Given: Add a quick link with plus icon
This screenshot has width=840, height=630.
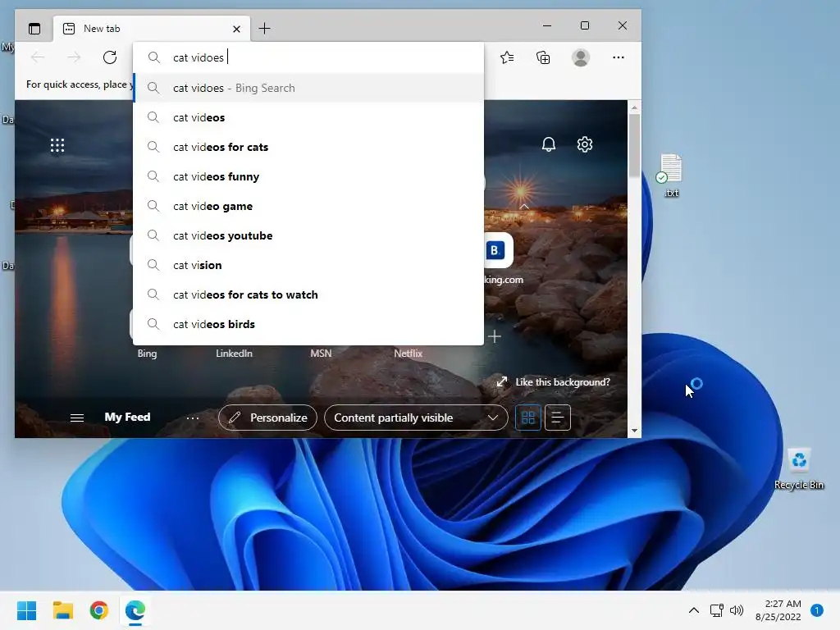Looking at the screenshot, I should (495, 336).
